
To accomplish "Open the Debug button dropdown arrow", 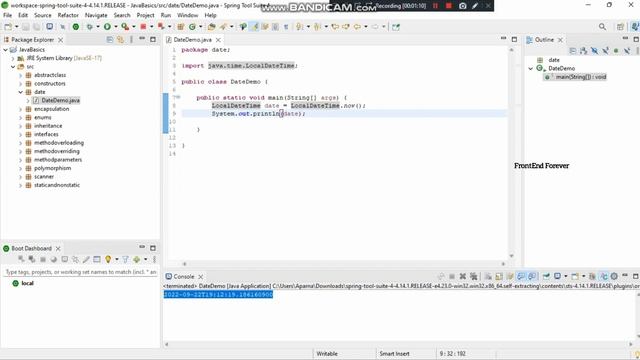I will pyautogui.click(x=98, y=27).
